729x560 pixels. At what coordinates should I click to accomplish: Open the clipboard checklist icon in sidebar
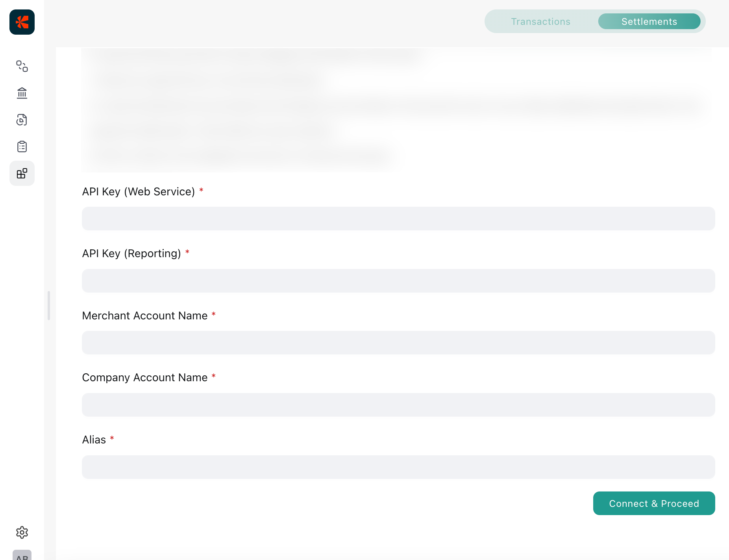tap(22, 146)
